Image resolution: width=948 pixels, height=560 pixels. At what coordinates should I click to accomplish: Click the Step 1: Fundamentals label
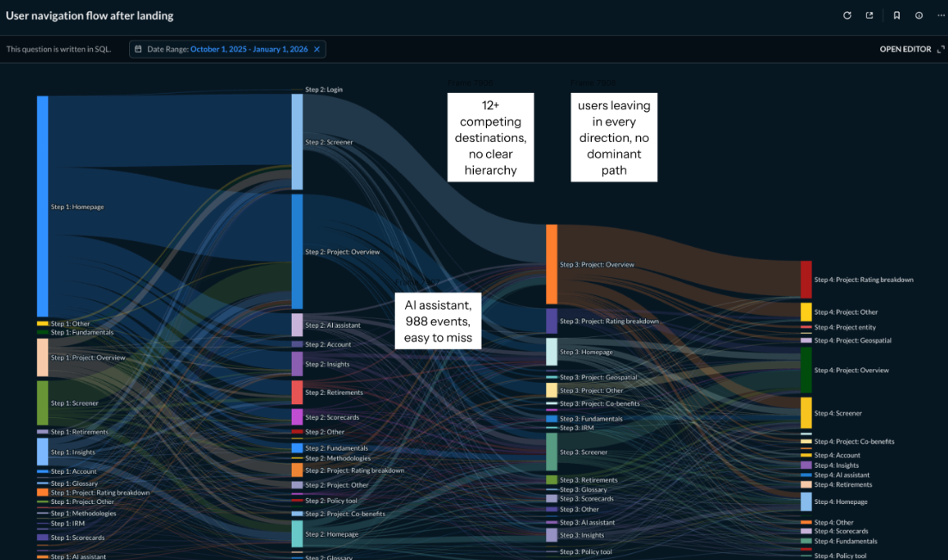click(82, 332)
